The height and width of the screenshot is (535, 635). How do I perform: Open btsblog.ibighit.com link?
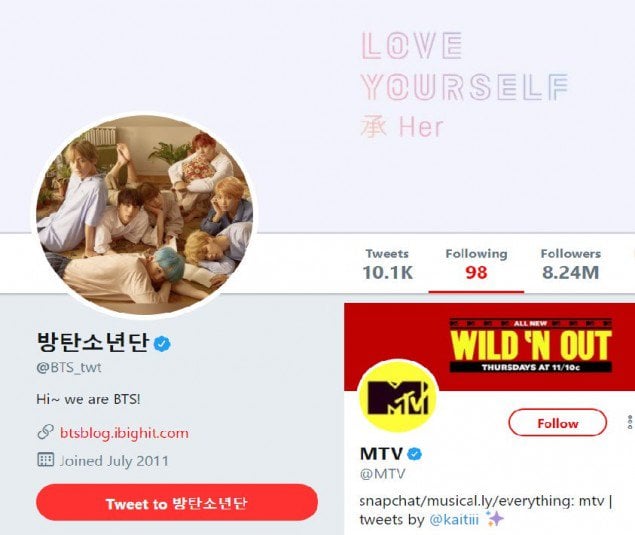click(124, 433)
